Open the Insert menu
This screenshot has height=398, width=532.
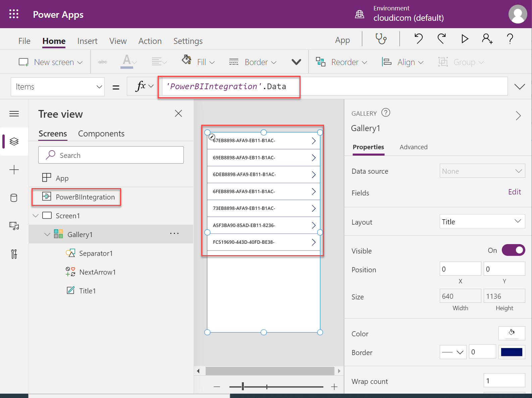click(x=87, y=41)
